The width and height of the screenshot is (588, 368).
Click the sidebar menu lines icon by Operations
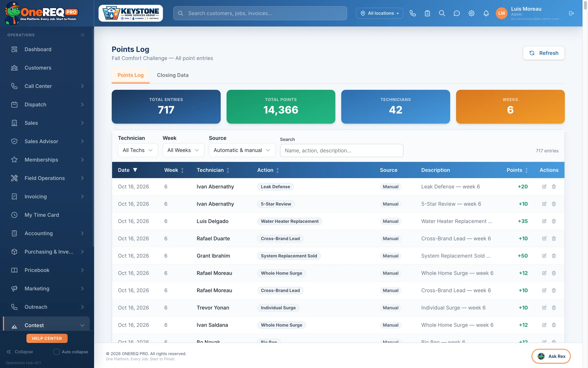point(83,35)
